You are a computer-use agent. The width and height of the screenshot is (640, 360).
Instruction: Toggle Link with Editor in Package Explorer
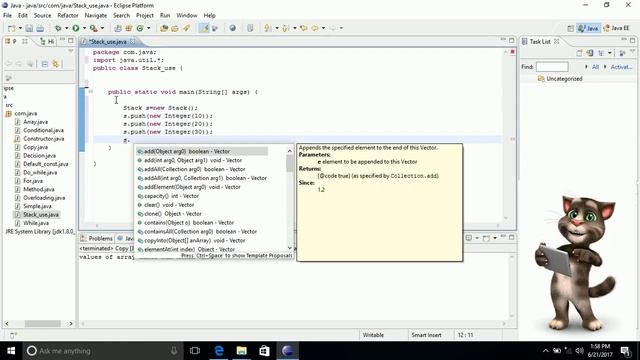coord(56,64)
